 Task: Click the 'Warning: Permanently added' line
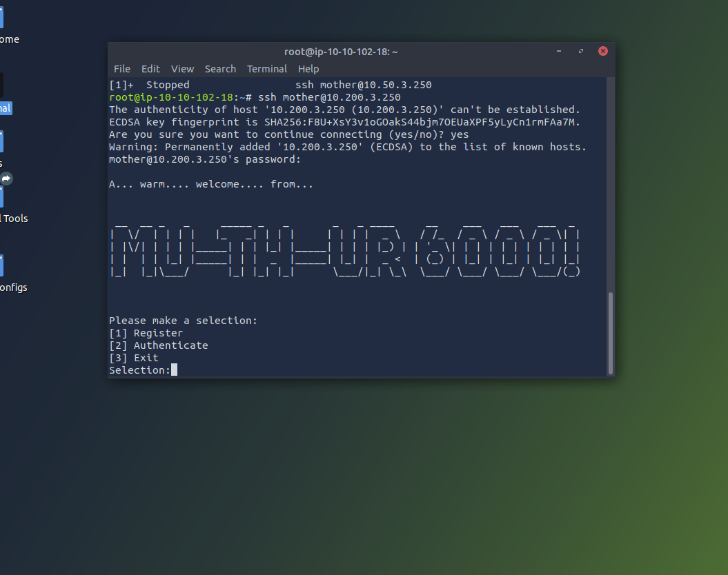coord(348,147)
